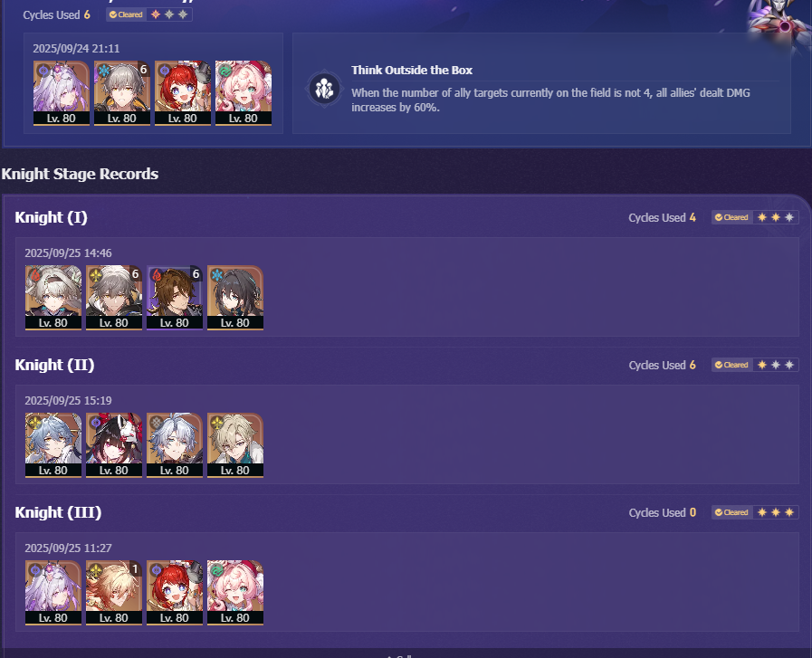Click ice element icon on black-haired Knight (I) character
Image resolution: width=812 pixels, height=658 pixels.
(x=217, y=275)
